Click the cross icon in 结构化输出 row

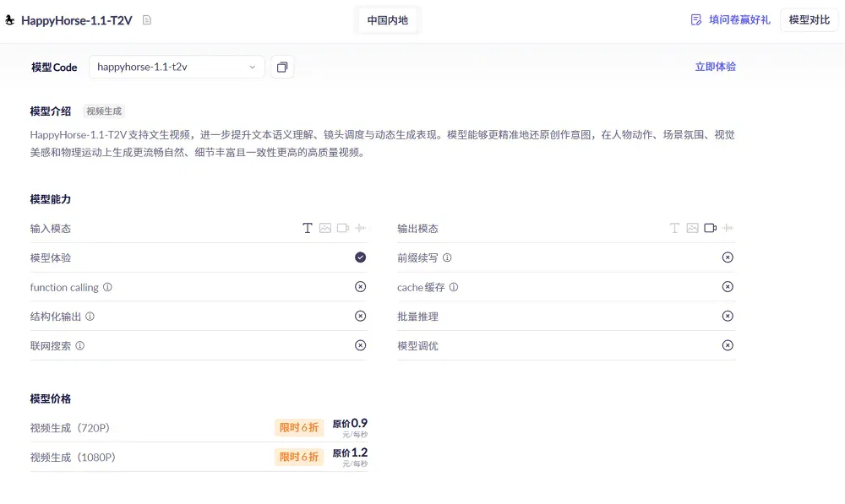tap(361, 316)
